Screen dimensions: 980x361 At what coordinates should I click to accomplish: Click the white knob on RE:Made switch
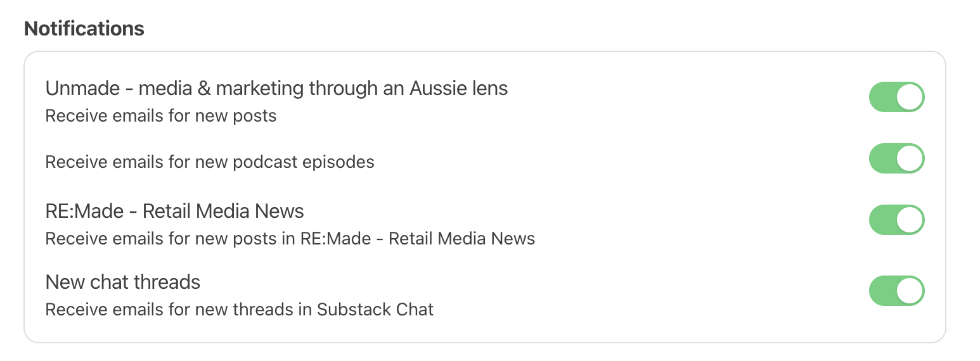(910, 220)
